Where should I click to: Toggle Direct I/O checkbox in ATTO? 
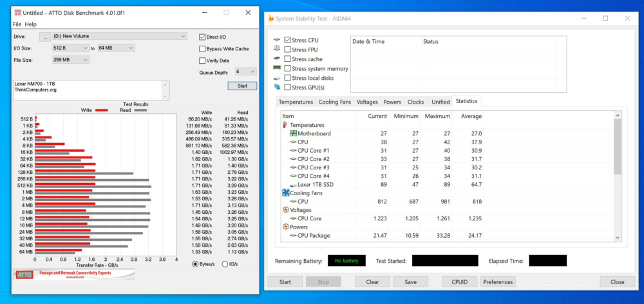(x=202, y=37)
